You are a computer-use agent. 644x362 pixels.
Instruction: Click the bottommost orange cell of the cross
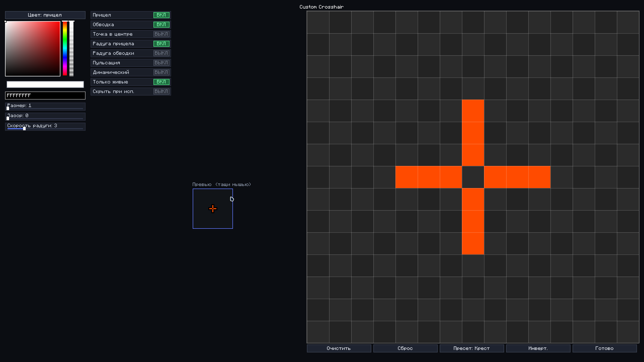[473, 244]
